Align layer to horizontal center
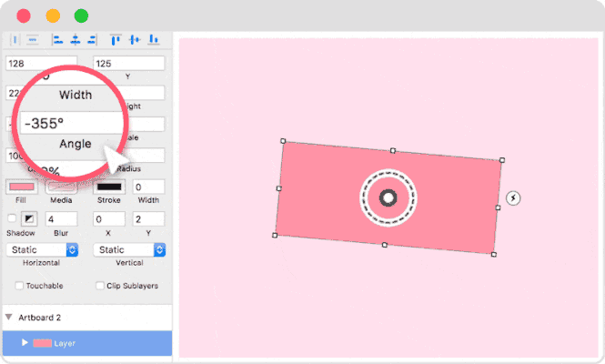This screenshot has width=605, height=364. coord(76,39)
